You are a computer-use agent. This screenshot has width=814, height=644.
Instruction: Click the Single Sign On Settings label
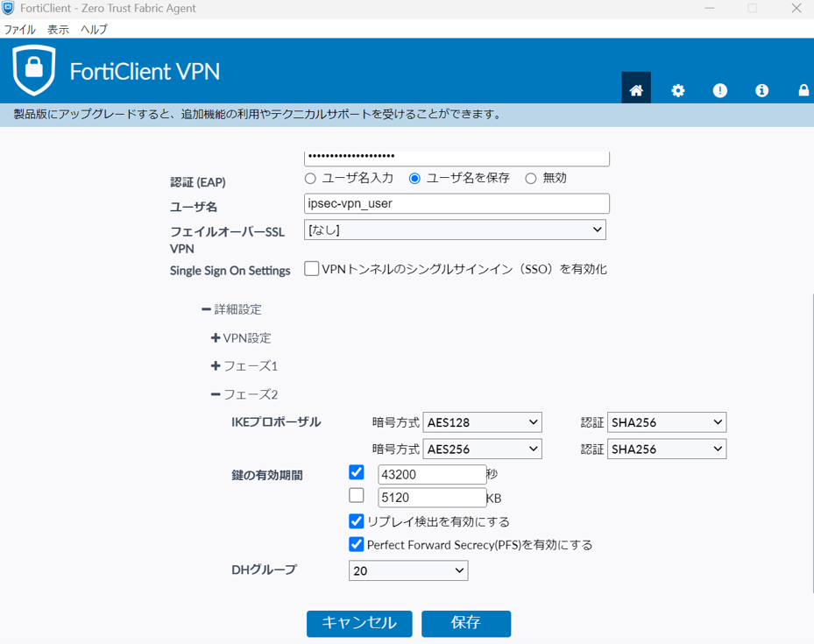230,271
